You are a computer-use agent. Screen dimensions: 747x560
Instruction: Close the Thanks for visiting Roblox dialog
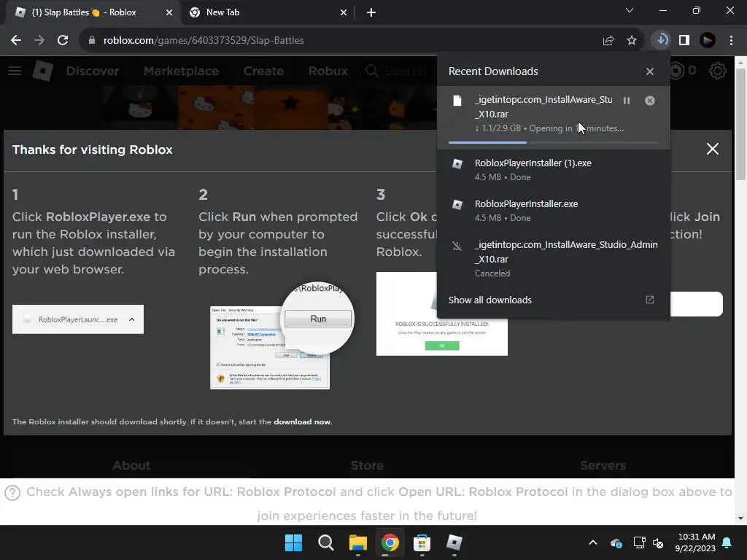[712, 149]
